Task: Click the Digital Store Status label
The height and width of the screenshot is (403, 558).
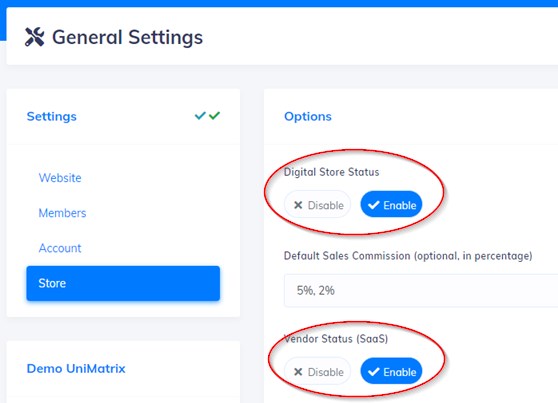Action: [x=331, y=172]
